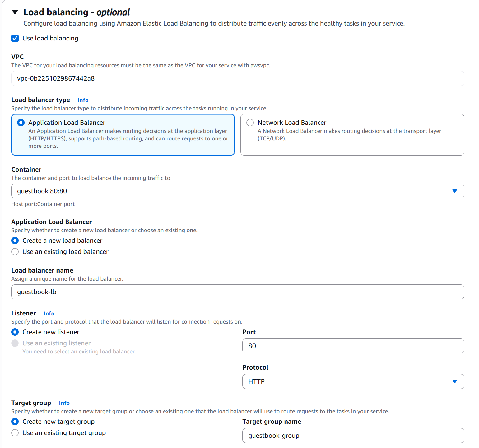Image resolution: width=479 pixels, height=448 pixels.
Task: Click the listener Port input field
Action: tap(353, 346)
